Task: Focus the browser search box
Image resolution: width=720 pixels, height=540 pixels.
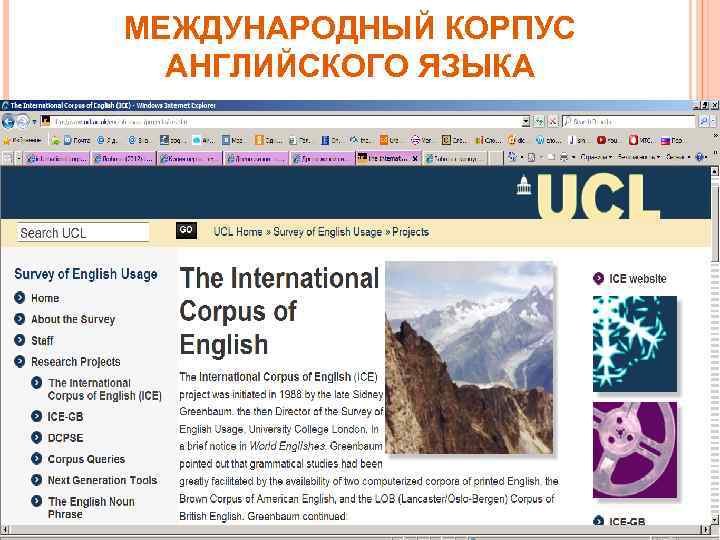Action: 629,122
